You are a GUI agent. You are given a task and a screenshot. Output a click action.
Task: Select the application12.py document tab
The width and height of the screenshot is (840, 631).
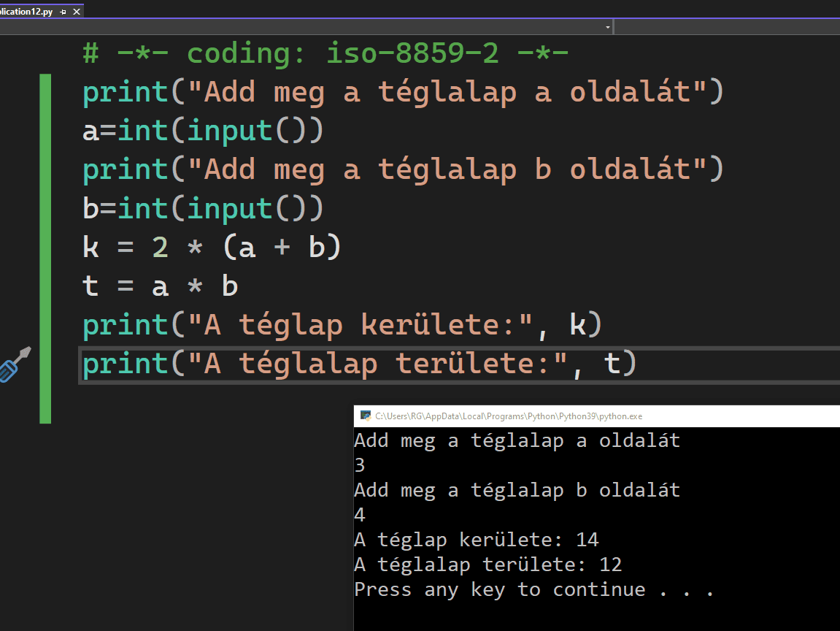point(26,12)
